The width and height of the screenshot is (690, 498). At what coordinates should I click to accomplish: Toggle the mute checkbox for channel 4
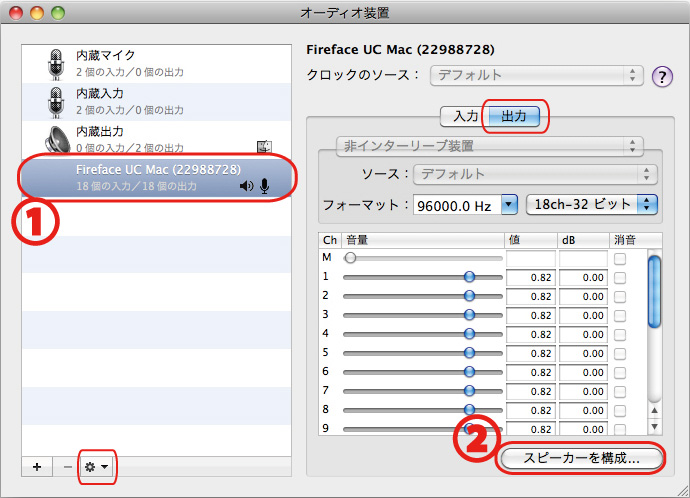click(620, 334)
